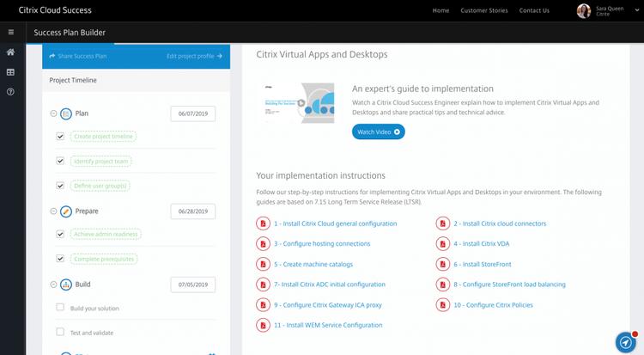Image resolution: width=644 pixels, height=355 pixels.
Task: Click PDF icon for Citrix Gateway ICA proxy
Action: pyautogui.click(x=264, y=305)
